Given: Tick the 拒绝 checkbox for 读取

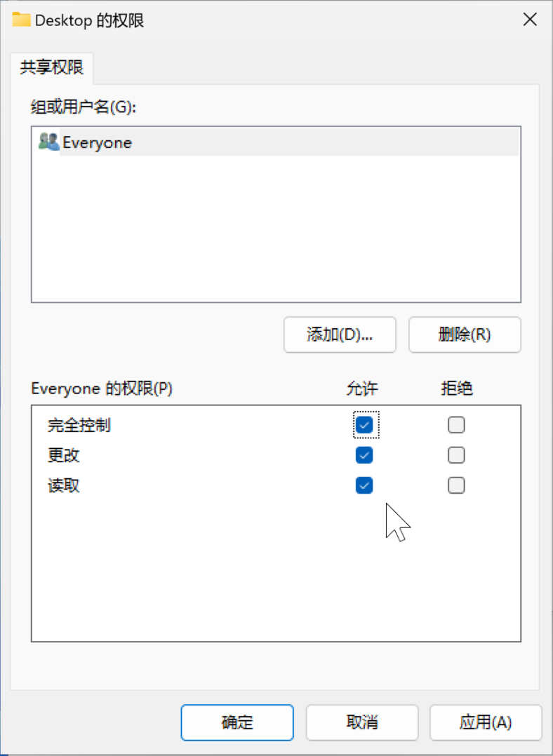Looking at the screenshot, I should tap(456, 485).
